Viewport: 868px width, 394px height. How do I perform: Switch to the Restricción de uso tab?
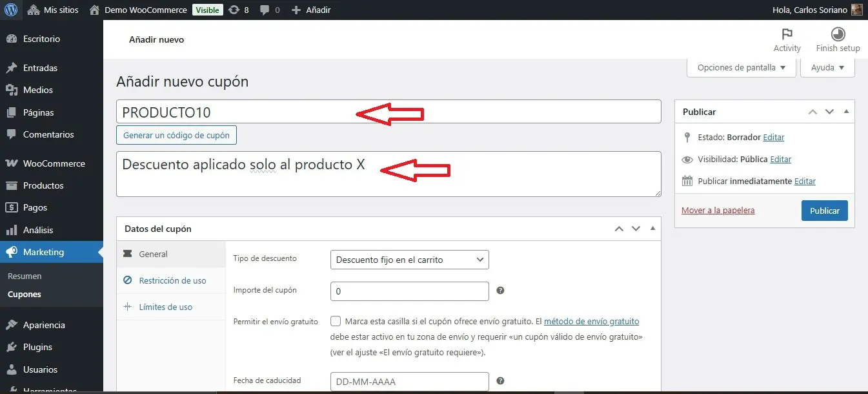172,280
